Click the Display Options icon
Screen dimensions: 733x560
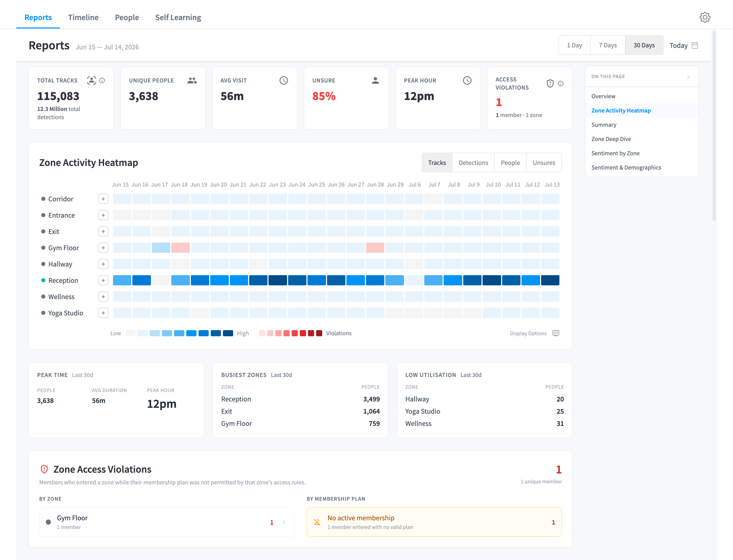pyautogui.click(x=556, y=333)
